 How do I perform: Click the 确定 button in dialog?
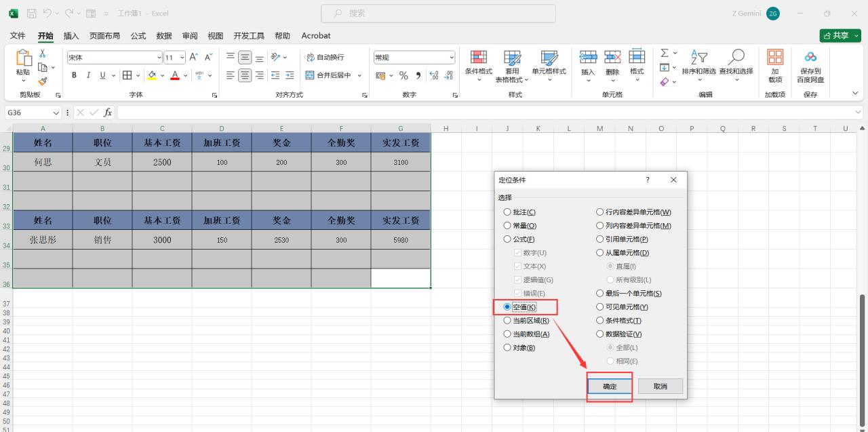click(x=610, y=386)
